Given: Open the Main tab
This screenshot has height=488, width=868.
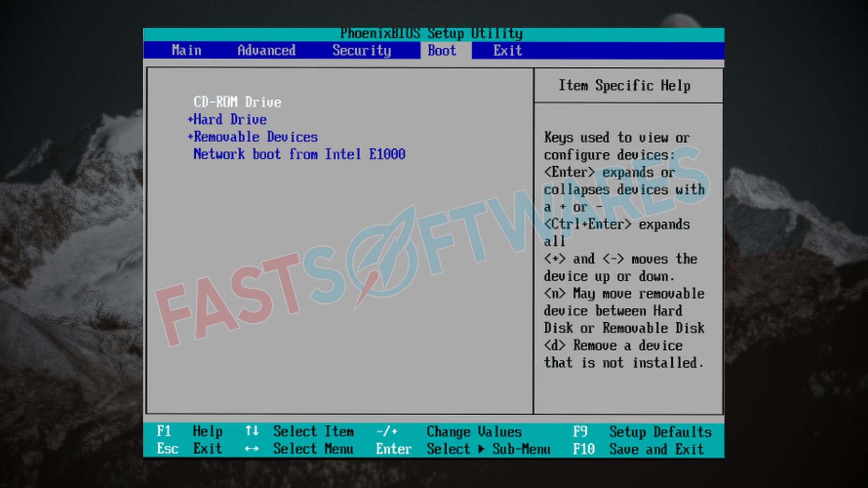Looking at the screenshot, I should pyautogui.click(x=186, y=50).
